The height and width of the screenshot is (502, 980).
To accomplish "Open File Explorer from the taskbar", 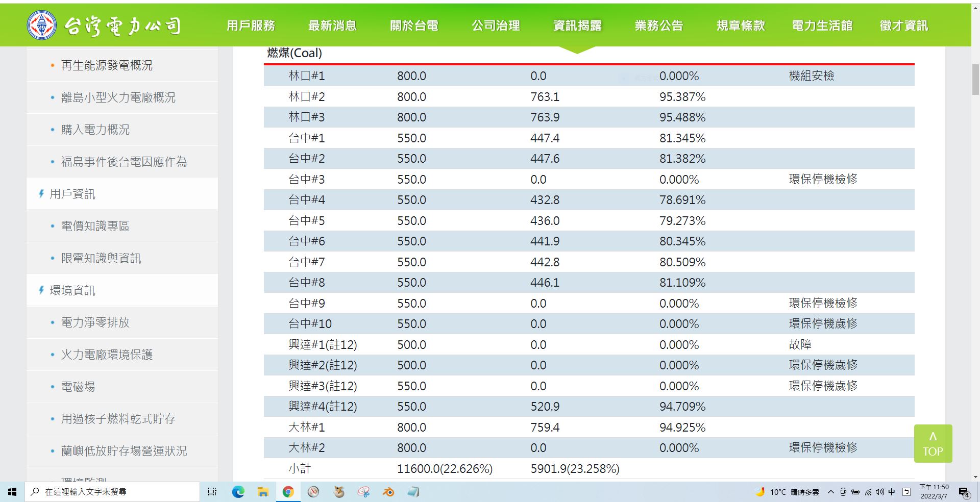I will click(263, 492).
